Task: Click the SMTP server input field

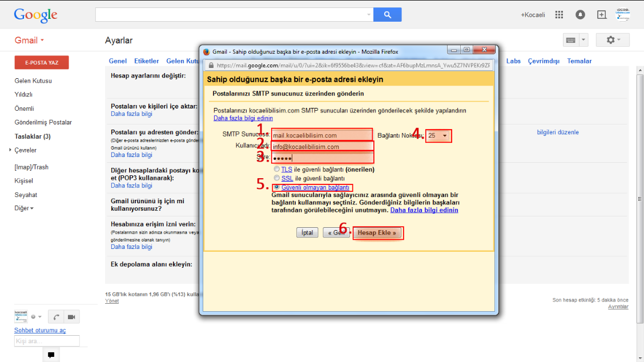Action: click(x=322, y=135)
